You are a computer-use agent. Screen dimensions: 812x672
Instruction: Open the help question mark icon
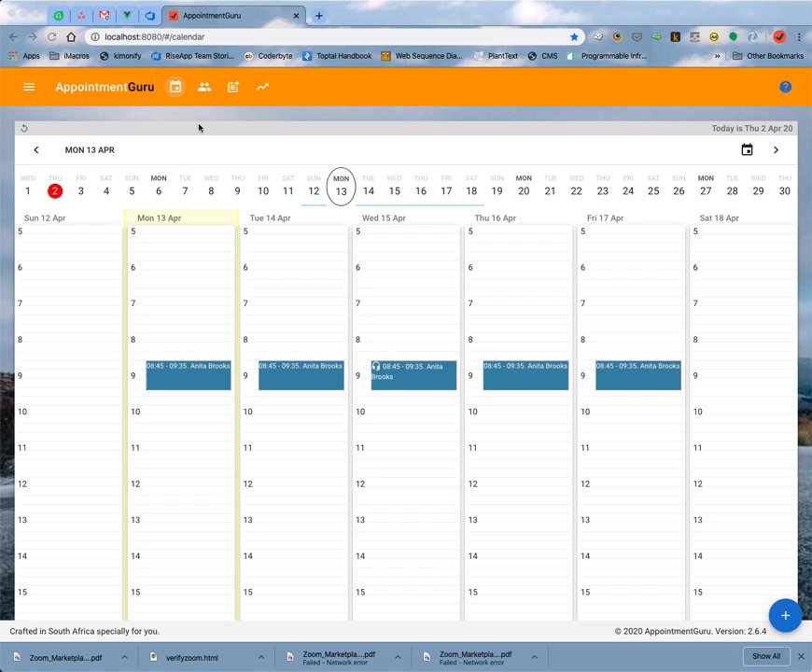[785, 87]
